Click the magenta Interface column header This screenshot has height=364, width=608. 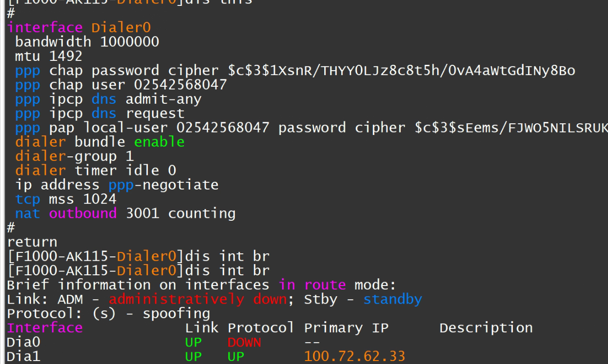(45, 328)
